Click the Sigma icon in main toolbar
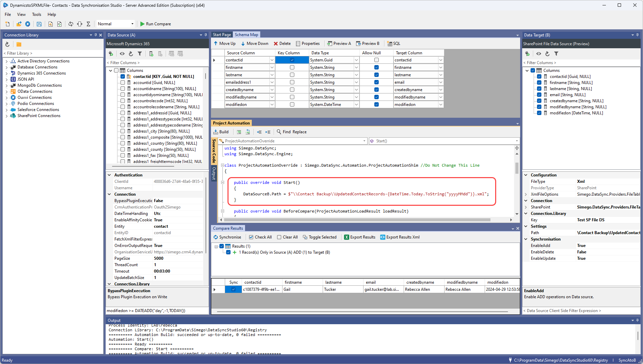The width and height of the screenshot is (643, 364). [x=88, y=24]
